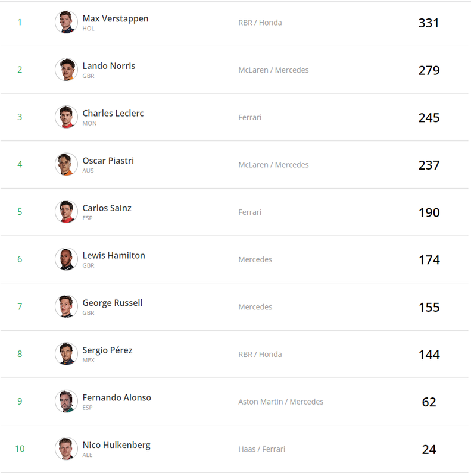471x476 pixels.
Task: Click the Haas / Ferrari team label
Action: coord(261,449)
